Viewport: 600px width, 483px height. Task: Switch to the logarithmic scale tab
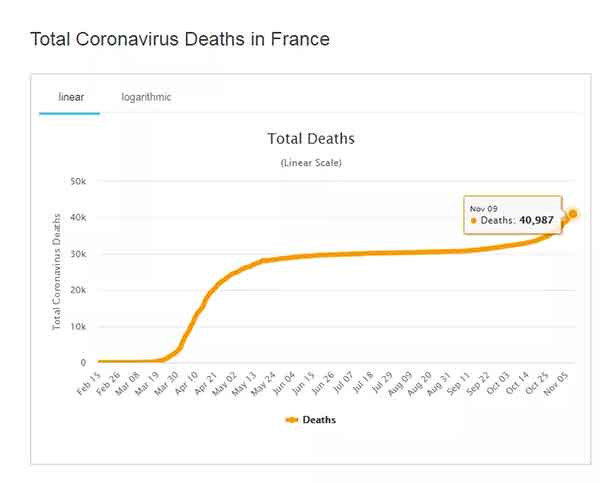tap(146, 97)
